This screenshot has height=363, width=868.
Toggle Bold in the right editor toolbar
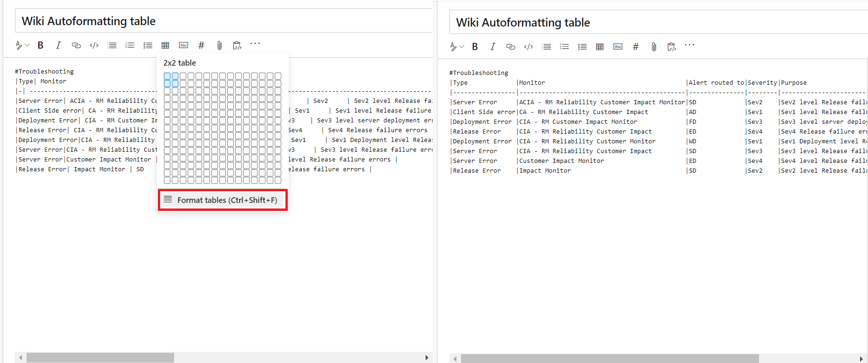[x=475, y=47]
